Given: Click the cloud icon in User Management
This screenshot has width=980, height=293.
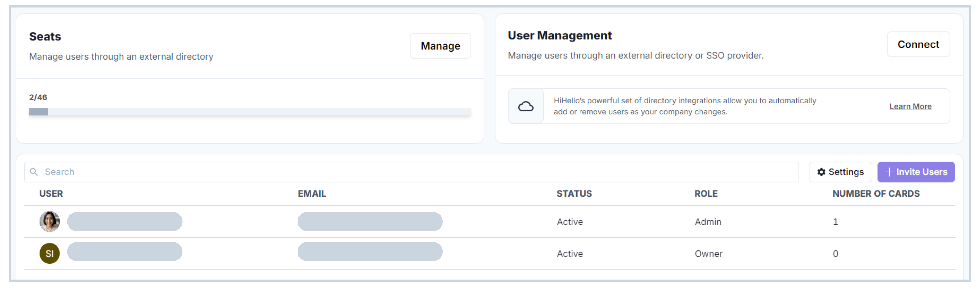Looking at the screenshot, I should pyautogui.click(x=526, y=106).
